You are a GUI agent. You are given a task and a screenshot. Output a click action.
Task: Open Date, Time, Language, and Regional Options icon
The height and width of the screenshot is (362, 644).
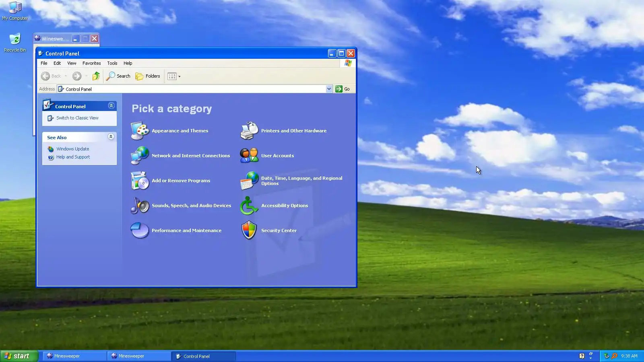pyautogui.click(x=250, y=181)
